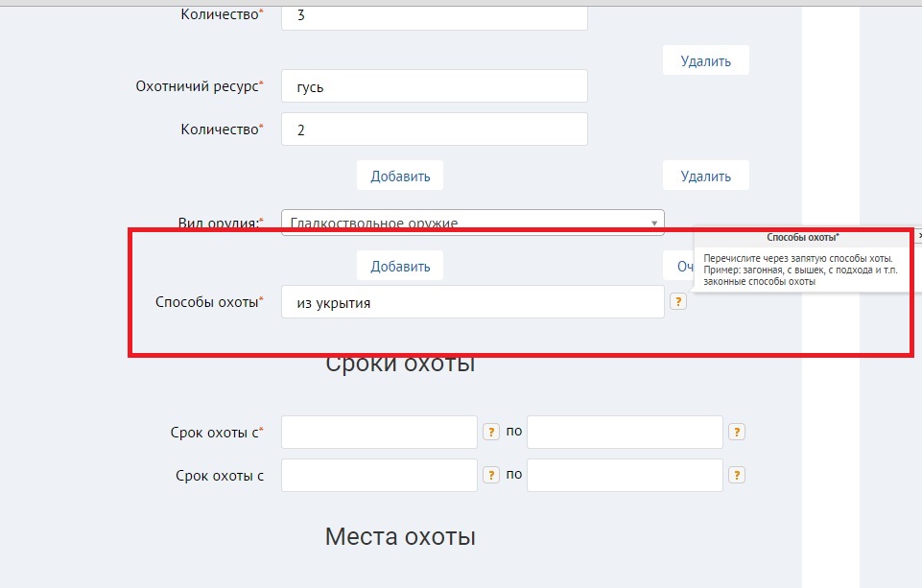The width and height of the screenshot is (922, 588).
Task: Select the optional Срок охоты start date field
Action: (x=379, y=475)
